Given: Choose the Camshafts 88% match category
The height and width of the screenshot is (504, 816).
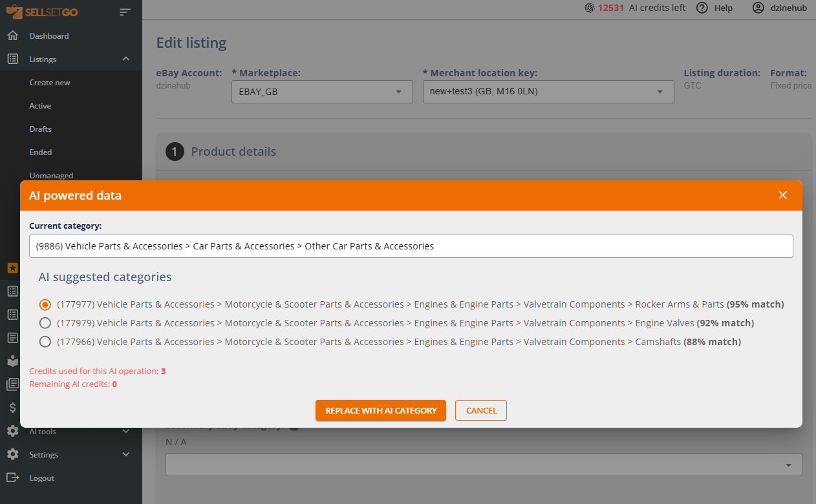Looking at the screenshot, I should coord(45,342).
